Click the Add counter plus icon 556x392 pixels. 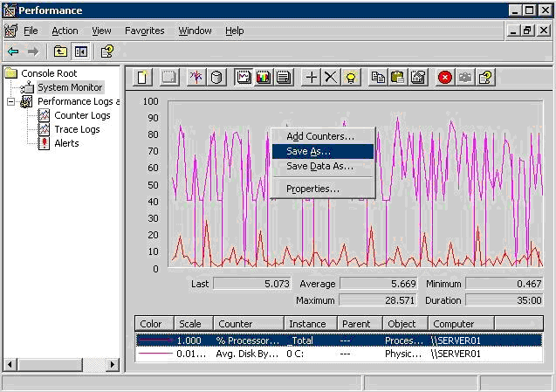[x=311, y=77]
